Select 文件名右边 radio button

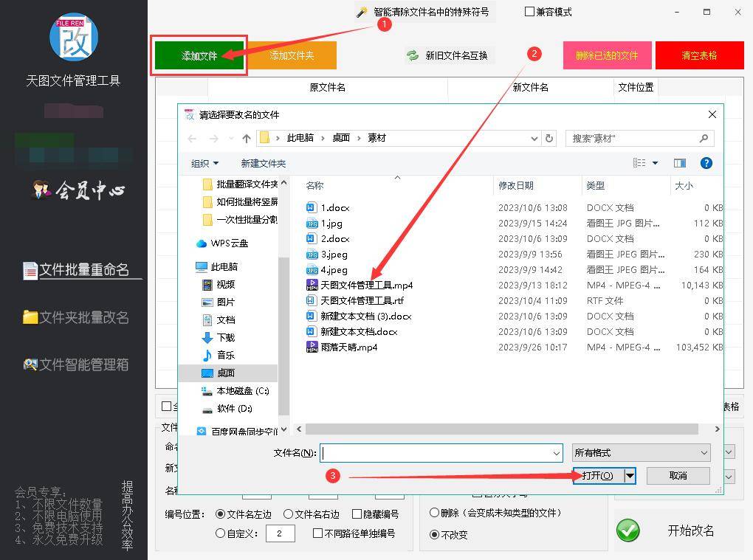(x=288, y=514)
